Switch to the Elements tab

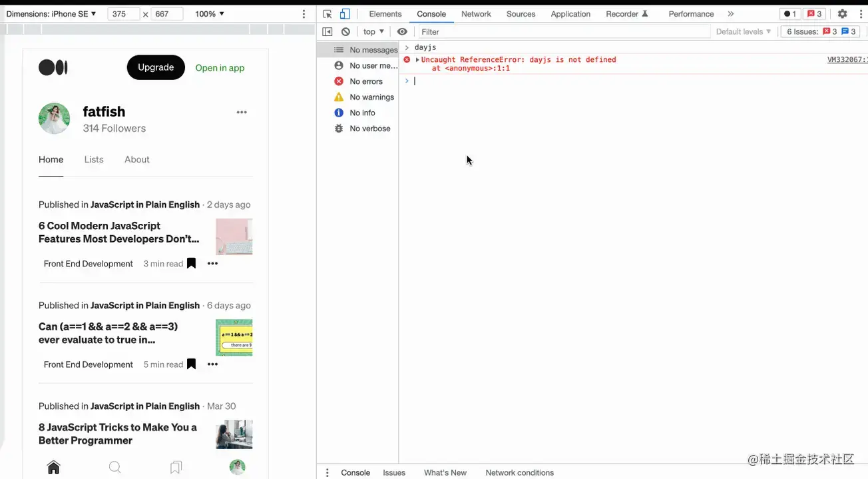[385, 14]
